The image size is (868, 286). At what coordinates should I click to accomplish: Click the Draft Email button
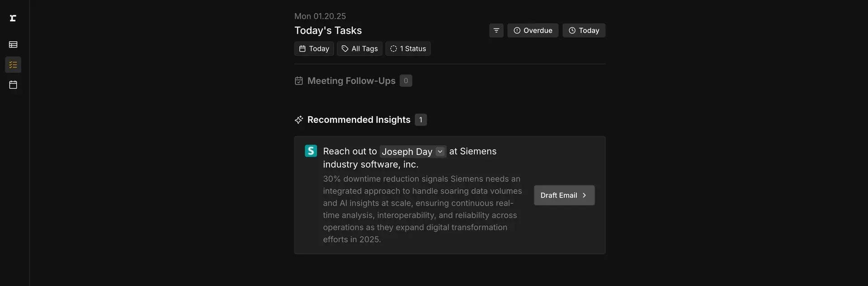(564, 195)
